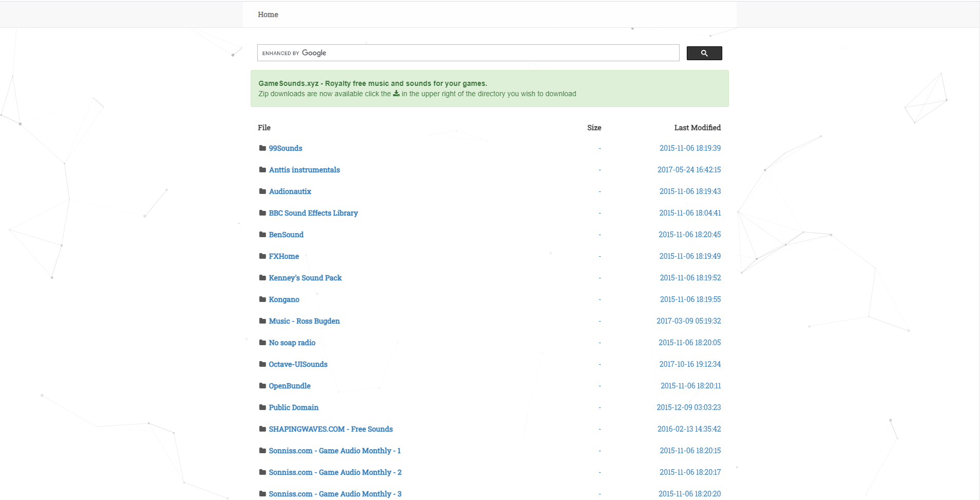Browse the Kongano directory link
This screenshot has width=980, height=500.
point(284,299)
